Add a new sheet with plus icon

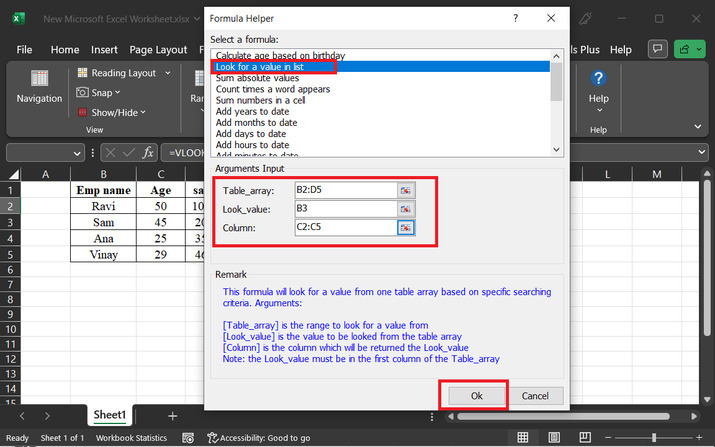[172, 416]
